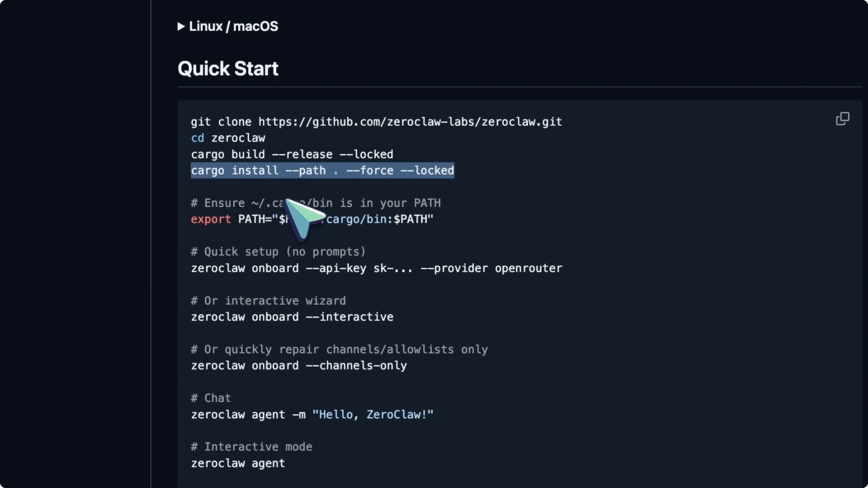The width and height of the screenshot is (868, 488).
Task: Click the zeroclaw onboard --interactive command
Action: tap(292, 317)
